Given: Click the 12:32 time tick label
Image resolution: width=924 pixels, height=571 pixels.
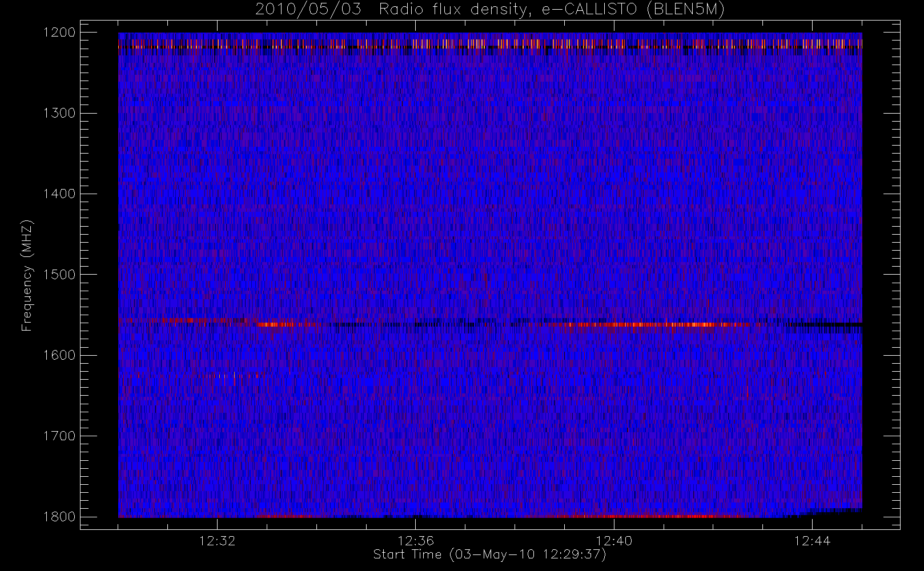Looking at the screenshot, I should 217,541.
